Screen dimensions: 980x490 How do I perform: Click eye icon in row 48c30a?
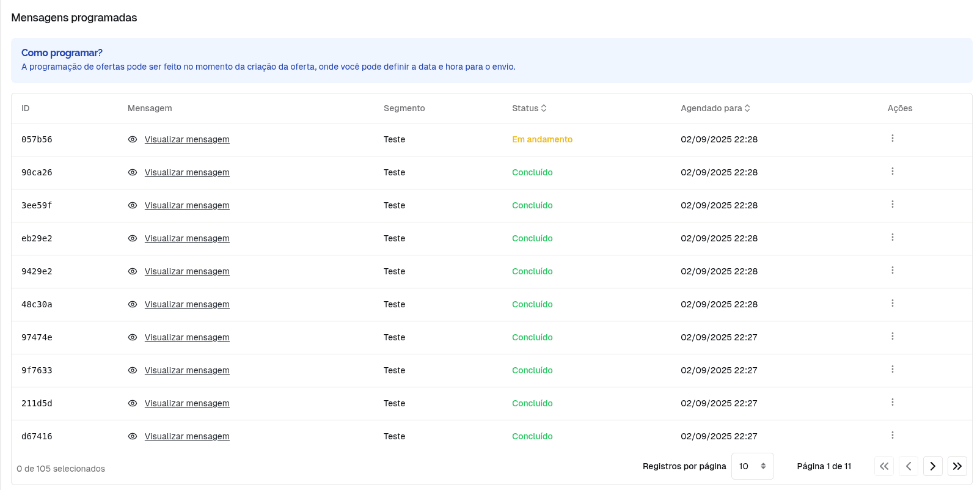tap(132, 304)
